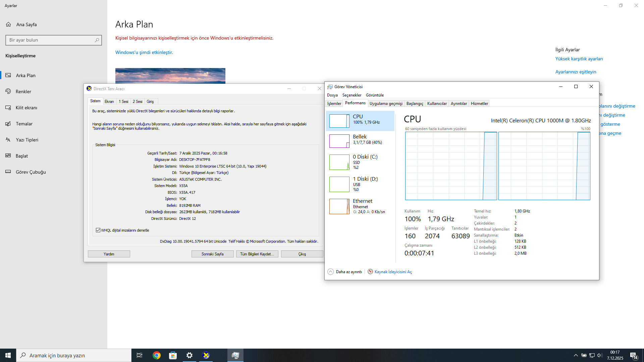Switch to Giriş tab in DirectX tool

click(150, 102)
